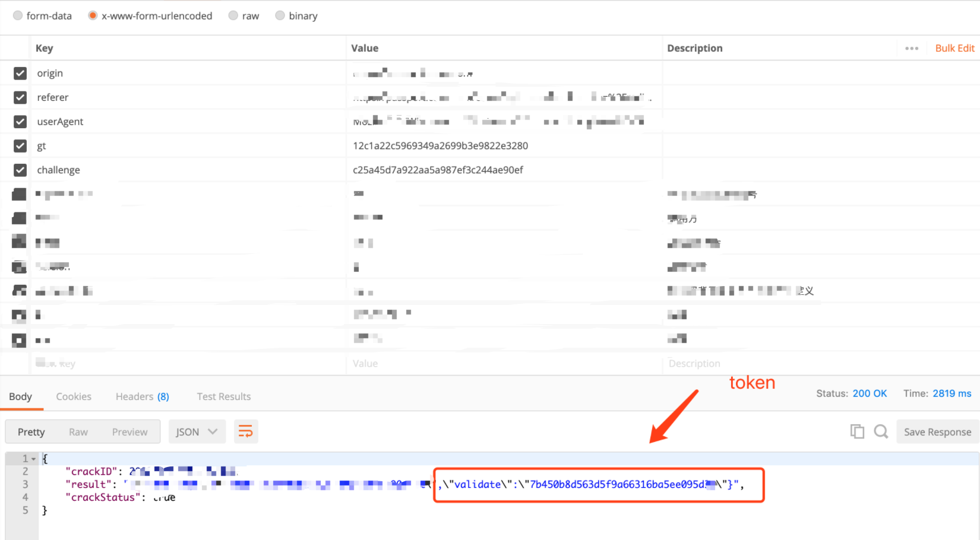
Task: Uncheck the userAgent parameter
Action: 20,122
